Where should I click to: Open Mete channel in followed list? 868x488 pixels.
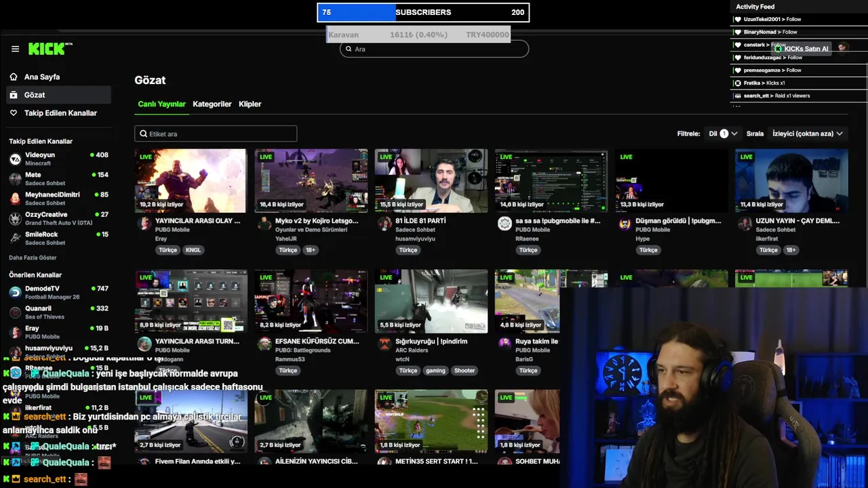(x=58, y=178)
